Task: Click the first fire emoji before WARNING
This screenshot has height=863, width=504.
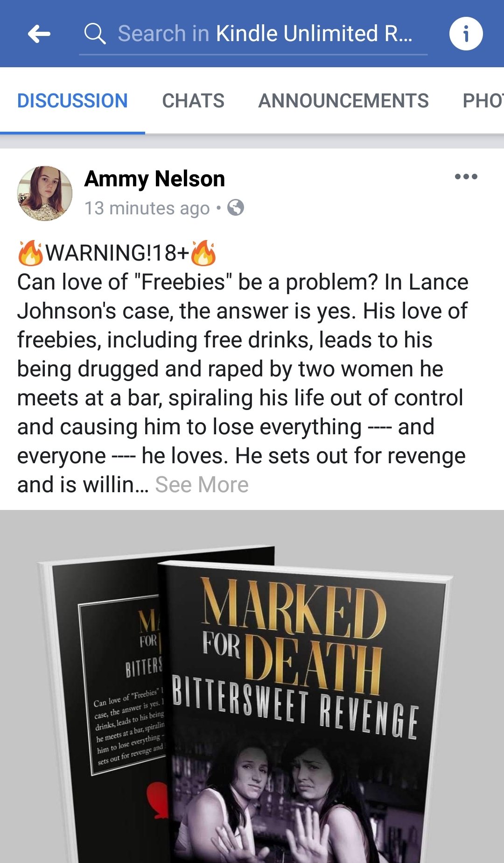Action: (30, 253)
